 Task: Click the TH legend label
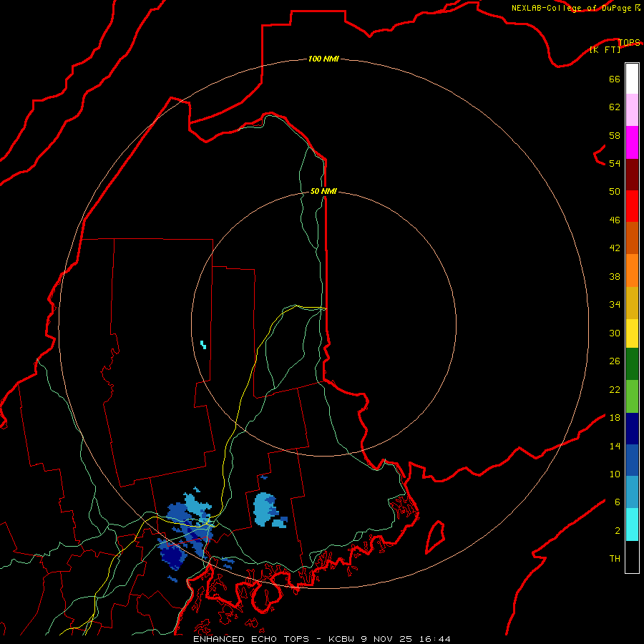coord(615,559)
